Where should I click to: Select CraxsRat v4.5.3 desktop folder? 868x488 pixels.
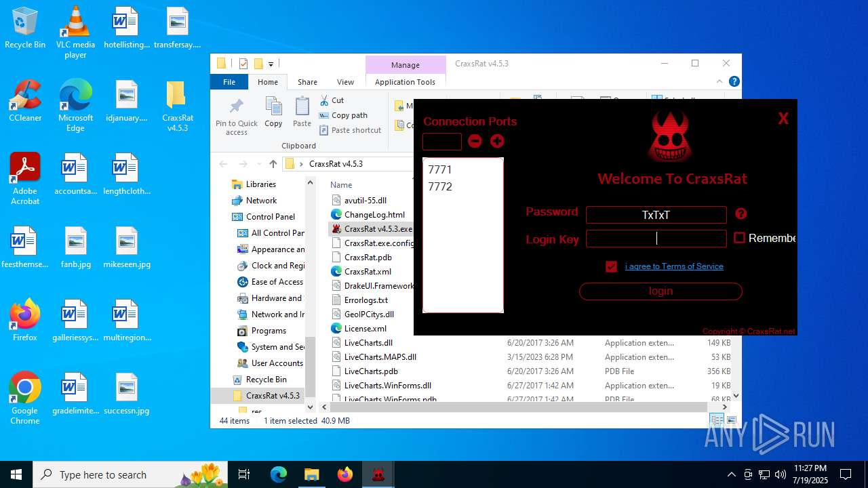pyautogui.click(x=177, y=106)
